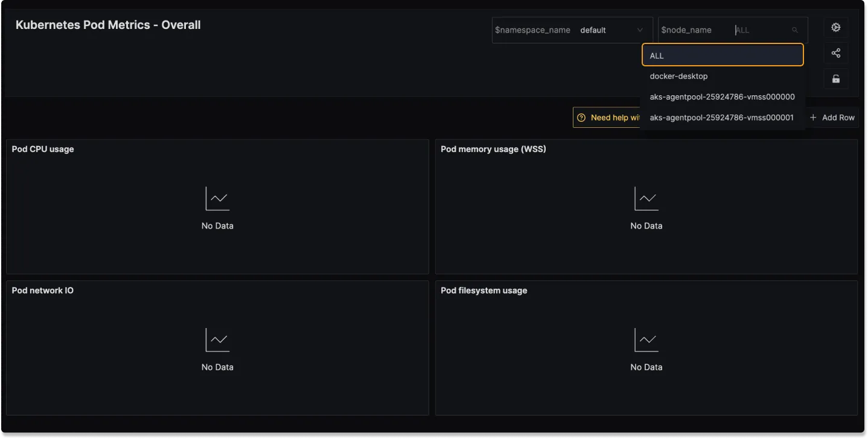Click the $node_name variable label
This screenshot has height=439, width=868.
click(686, 30)
